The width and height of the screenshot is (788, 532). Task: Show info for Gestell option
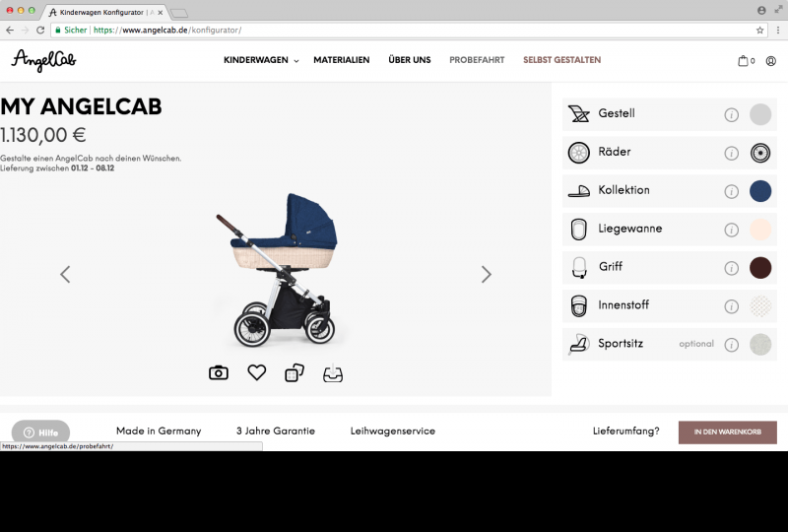731,114
